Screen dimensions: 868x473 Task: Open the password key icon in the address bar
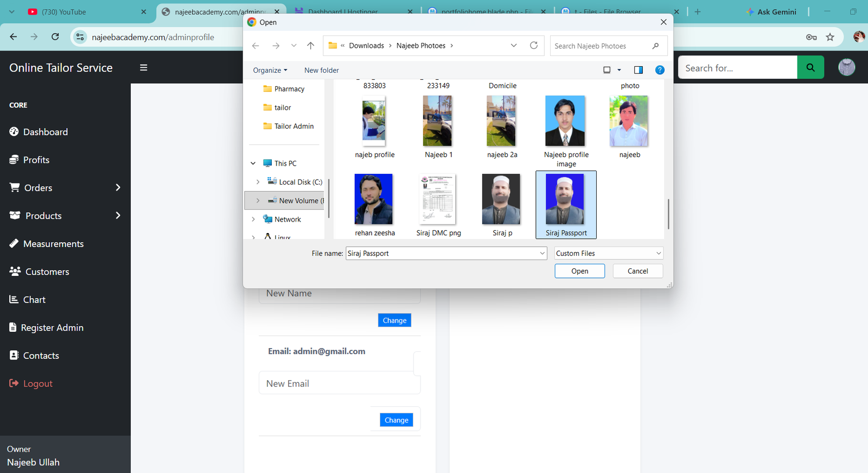pyautogui.click(x=812, y=37)
